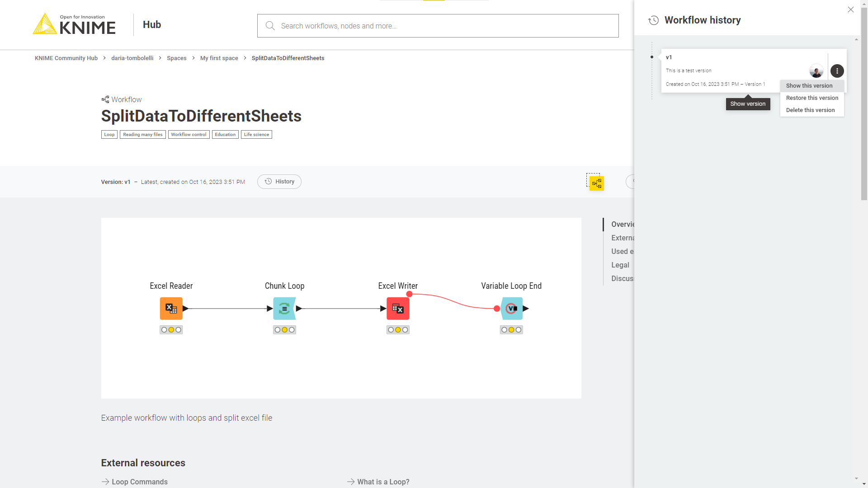
Task: Click the yellow workflow drag icon
Action: (596, 183)
